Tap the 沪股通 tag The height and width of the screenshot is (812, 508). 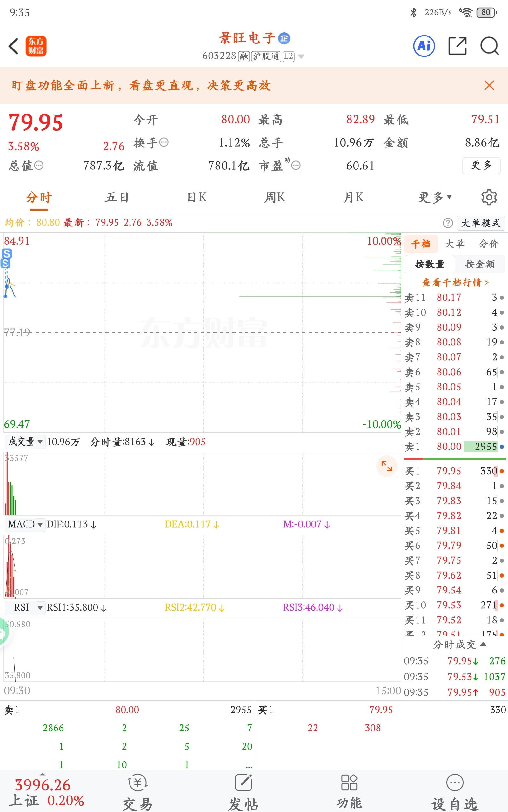[x=266, y=56]
